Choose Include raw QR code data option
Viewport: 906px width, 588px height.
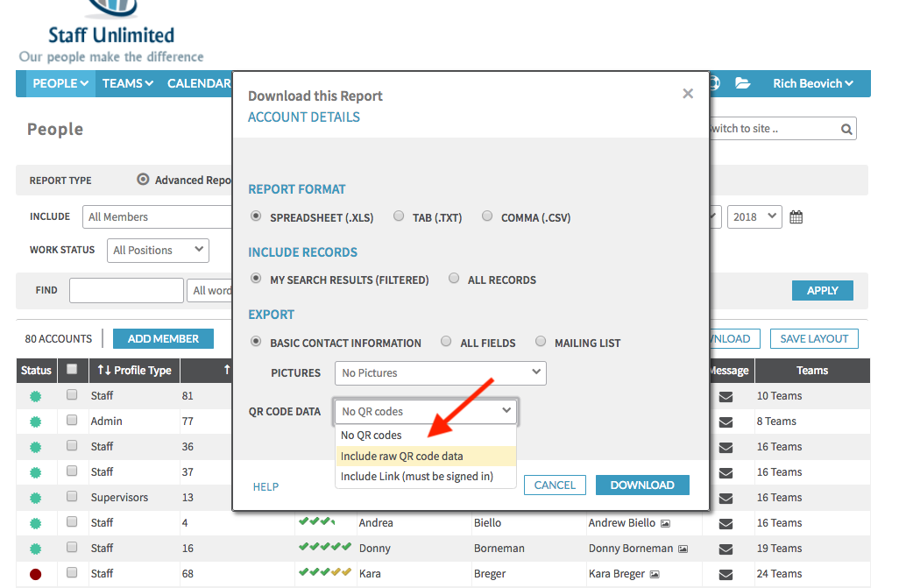point(426,457)
